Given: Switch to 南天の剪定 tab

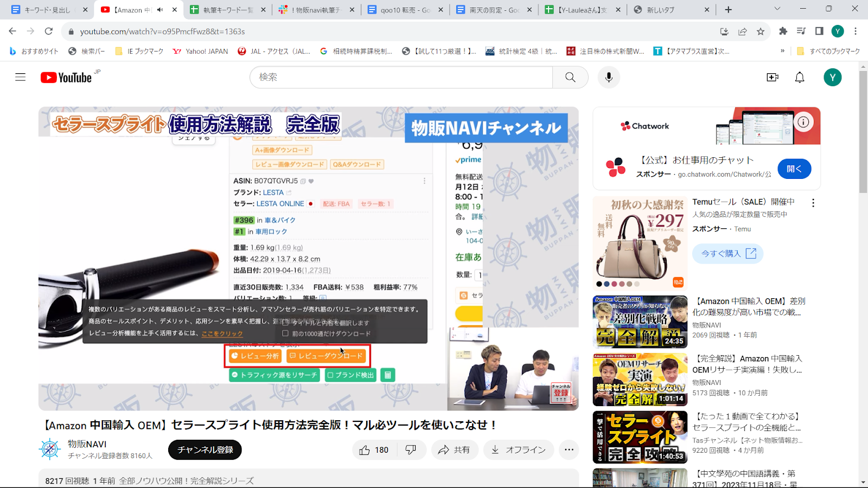Looking at the screenshot, I should [x=494, y=10].
